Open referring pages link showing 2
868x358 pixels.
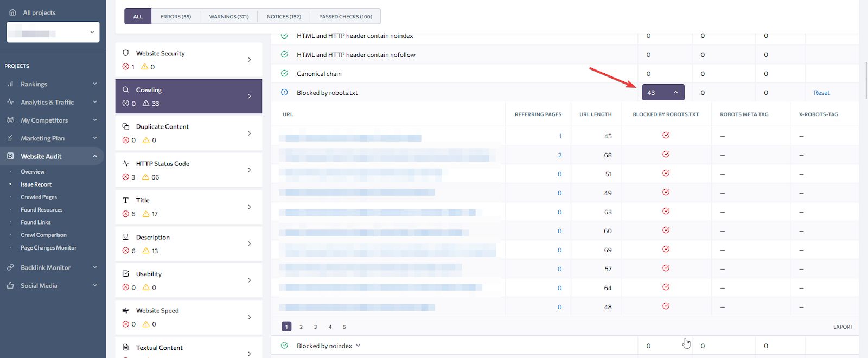click(x=560, y=155)
